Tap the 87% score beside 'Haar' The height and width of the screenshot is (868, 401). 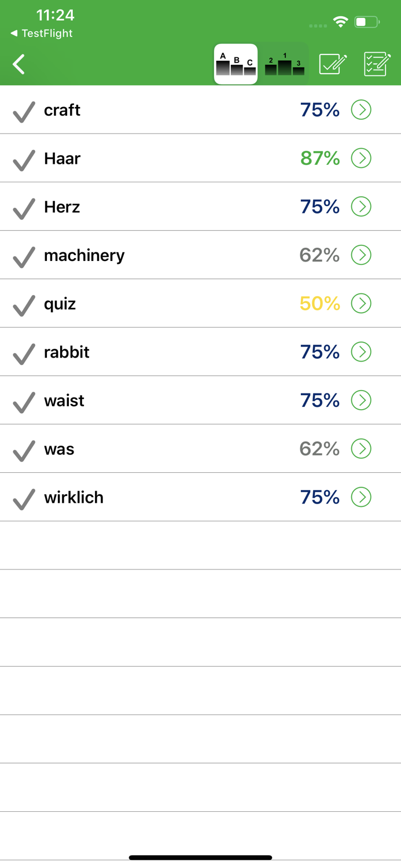(x=319, y=158)
